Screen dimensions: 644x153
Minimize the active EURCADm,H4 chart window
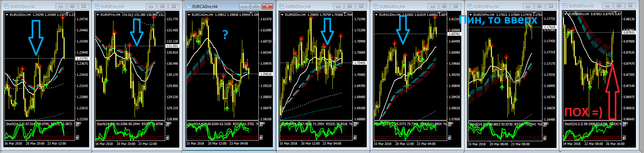pyautogui.click(x=245, y=6)
